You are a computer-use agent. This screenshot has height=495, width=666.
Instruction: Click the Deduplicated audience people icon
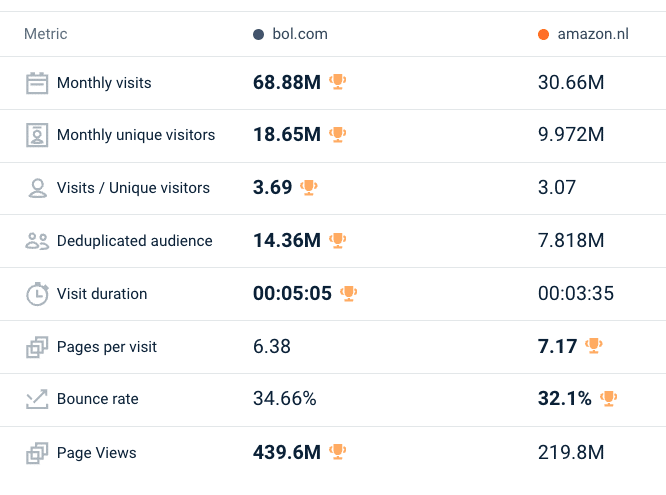[37, 241]
